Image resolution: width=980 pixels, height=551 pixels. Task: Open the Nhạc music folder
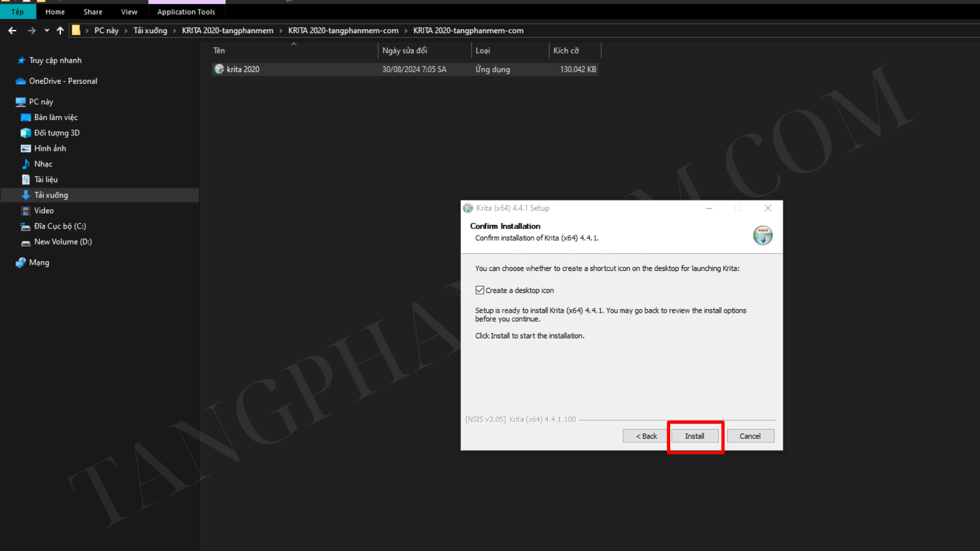[43, 164]
